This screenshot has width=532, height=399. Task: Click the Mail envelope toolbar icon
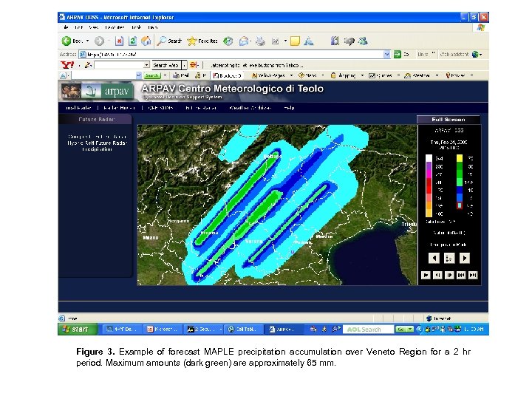(243, 41)
